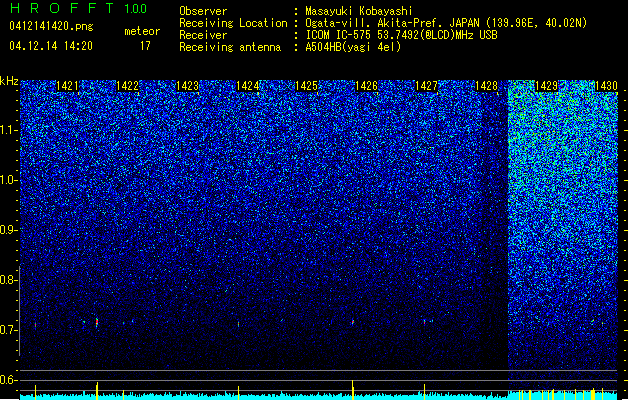Screen dimensions: 629x400
Task: Click the 1429 time marker
Action: (546, 86)
